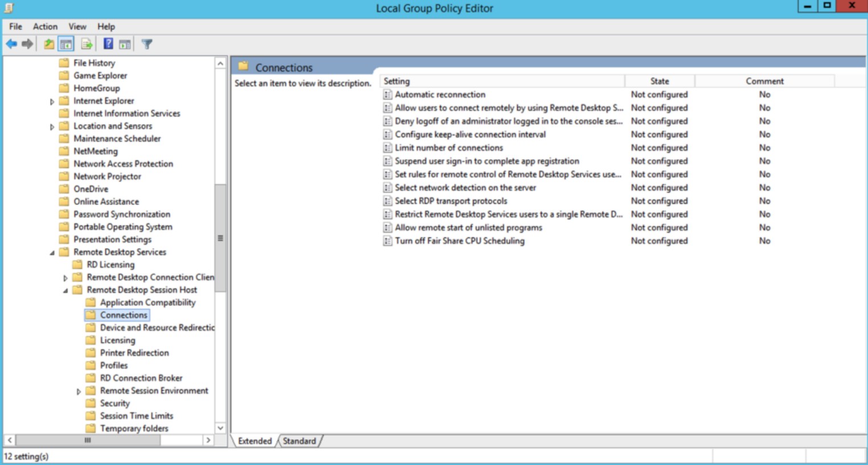Click the tree pane's scroll left arrow

[x=10, y=440]
